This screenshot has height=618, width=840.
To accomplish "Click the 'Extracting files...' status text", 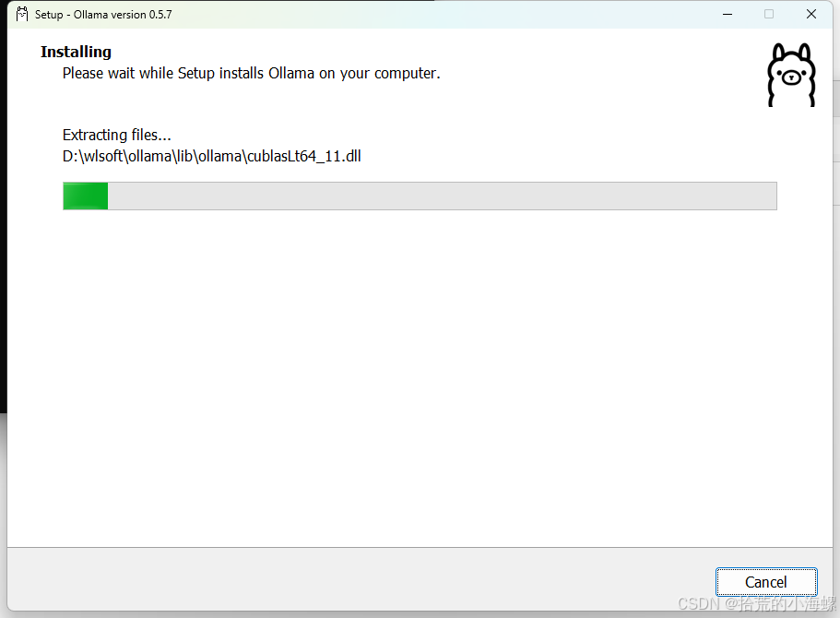I will (x=117, y=135).
